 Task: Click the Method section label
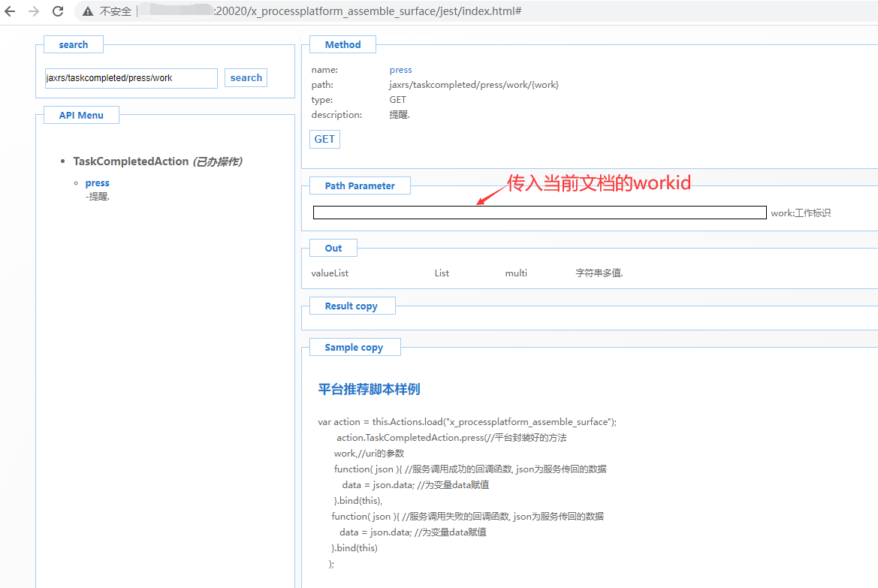tap(342, 45)
